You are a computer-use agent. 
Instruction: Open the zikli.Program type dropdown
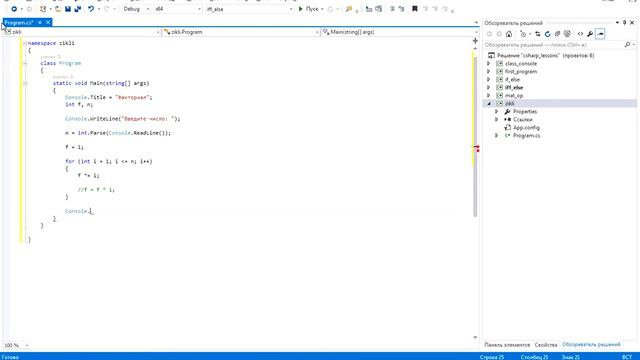pyautogui.click(x=241, y=32)
